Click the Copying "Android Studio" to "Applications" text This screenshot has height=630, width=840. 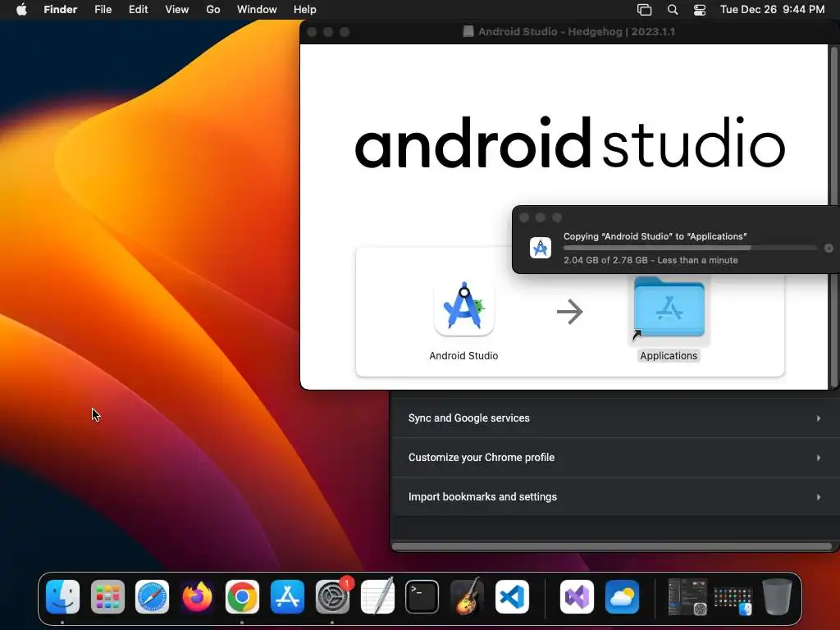point(655,236)
